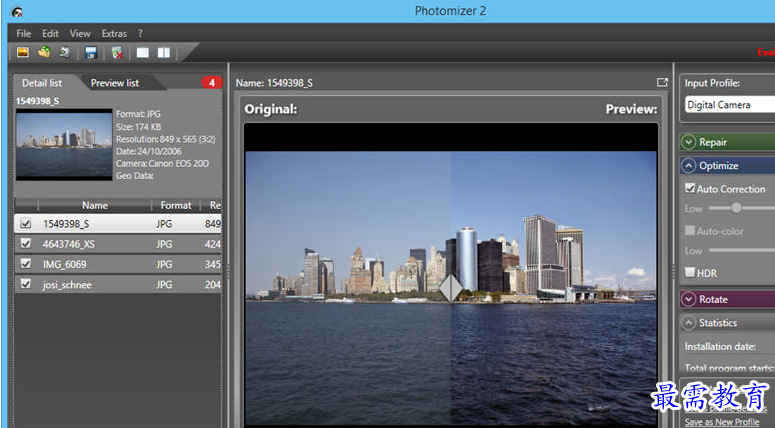Click the checkbox column header

pos(26,205)
